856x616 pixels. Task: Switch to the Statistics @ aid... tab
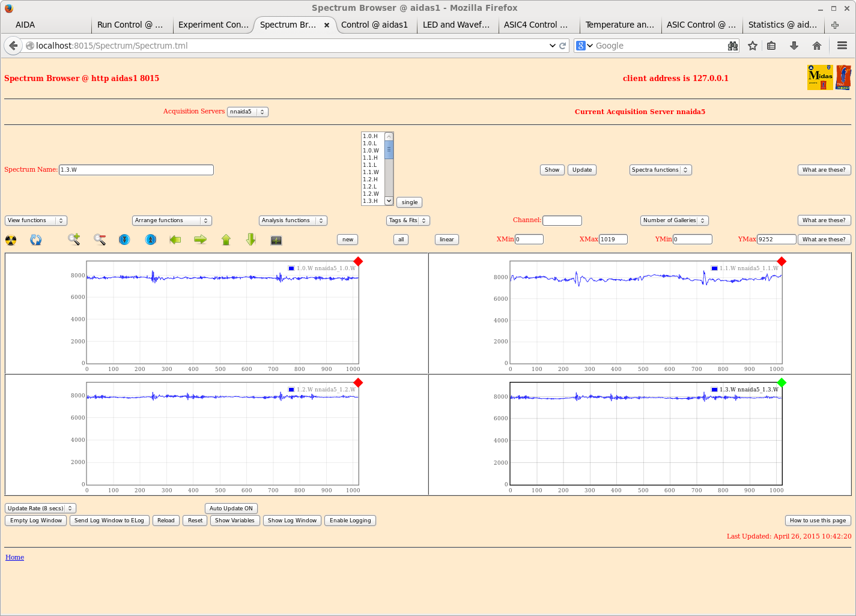783,25
